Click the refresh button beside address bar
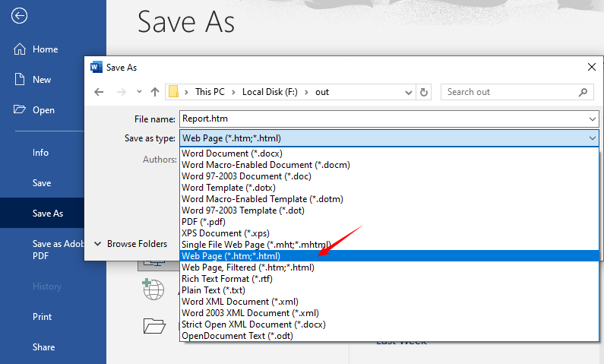Image resolution: width=604 pixels, height=364 pixels. (x=424, y=92)
